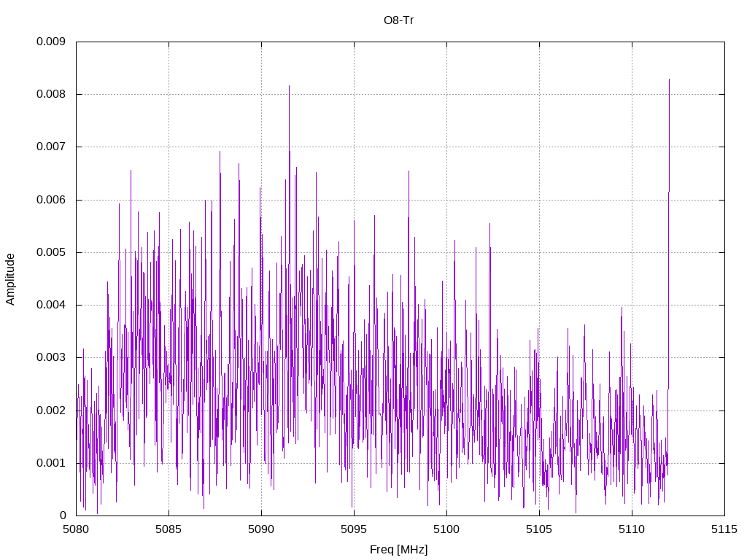Click the 5090 x-axis tick label

pyautogui.click(x=261, y=529)
